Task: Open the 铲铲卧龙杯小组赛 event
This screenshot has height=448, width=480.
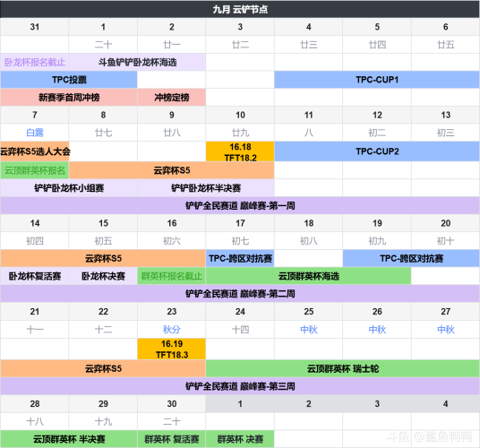Action: (x=69, y=188)
